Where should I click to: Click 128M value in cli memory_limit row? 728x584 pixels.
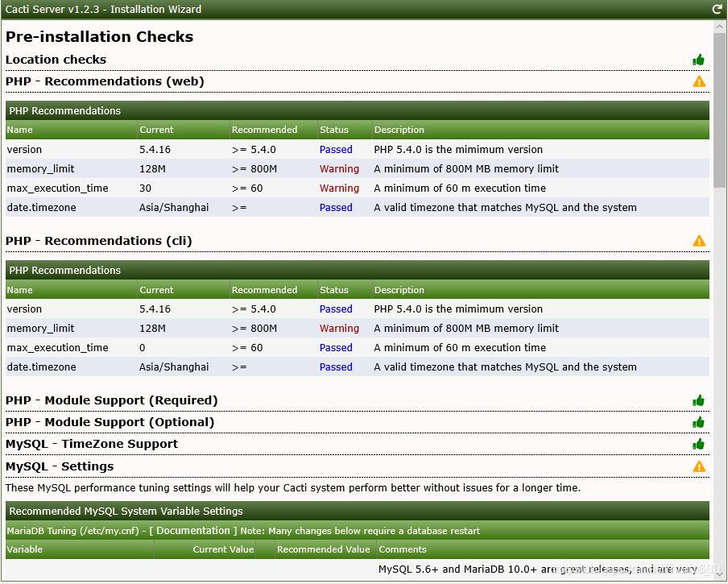coord(152,328)
